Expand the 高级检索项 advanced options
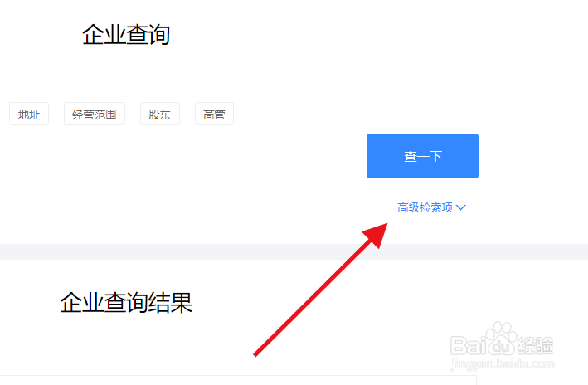 pos(431,207)
